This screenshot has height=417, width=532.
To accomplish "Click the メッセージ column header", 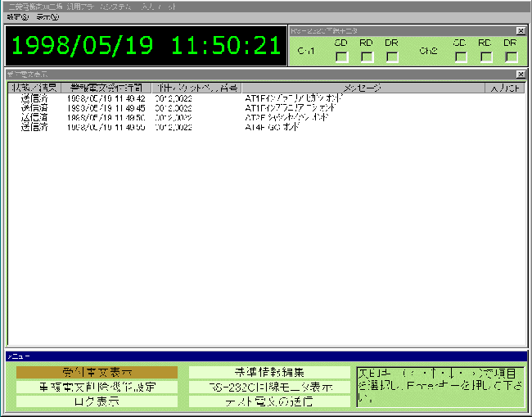I will pos(362,87).
